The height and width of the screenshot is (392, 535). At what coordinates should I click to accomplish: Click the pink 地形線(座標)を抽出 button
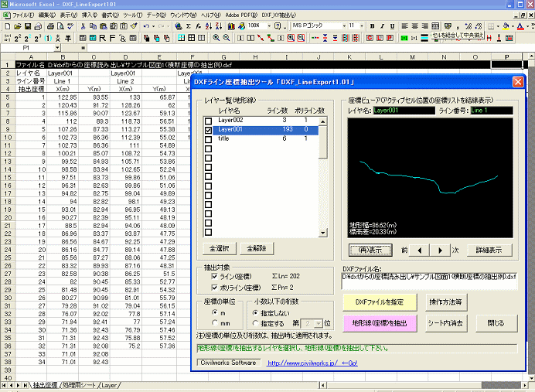(380, 323)
